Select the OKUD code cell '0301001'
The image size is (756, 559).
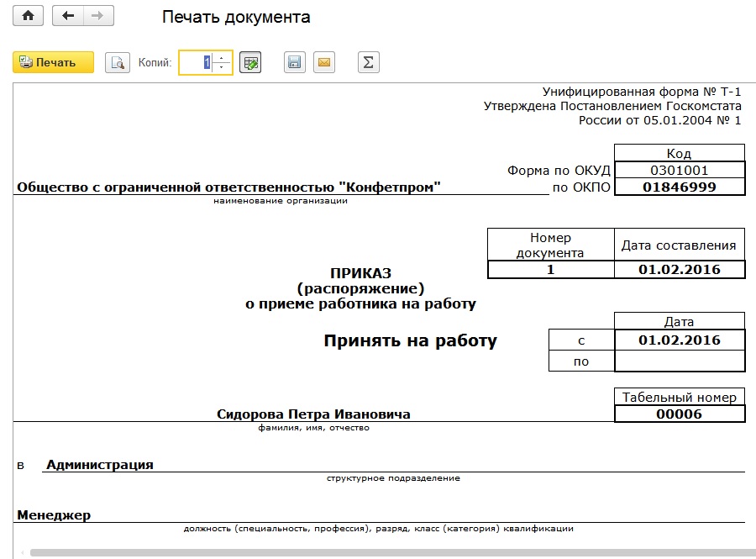pyautogui.click(x=680, y=171)
